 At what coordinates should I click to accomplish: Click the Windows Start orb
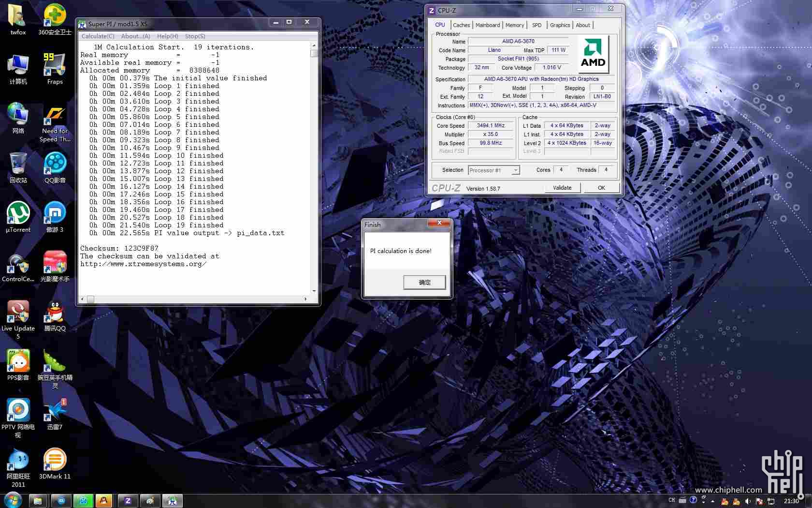(13, 500)
